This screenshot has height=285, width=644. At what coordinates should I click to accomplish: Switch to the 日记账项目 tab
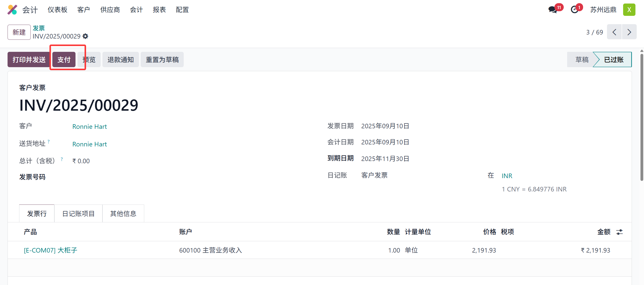coord(78,213)
